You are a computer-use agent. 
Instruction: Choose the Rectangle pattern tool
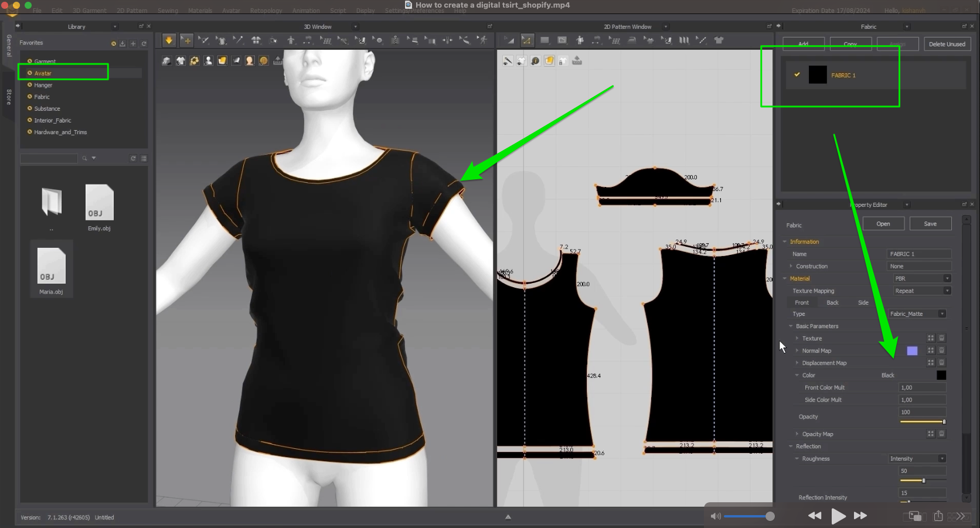coord(545,40)
